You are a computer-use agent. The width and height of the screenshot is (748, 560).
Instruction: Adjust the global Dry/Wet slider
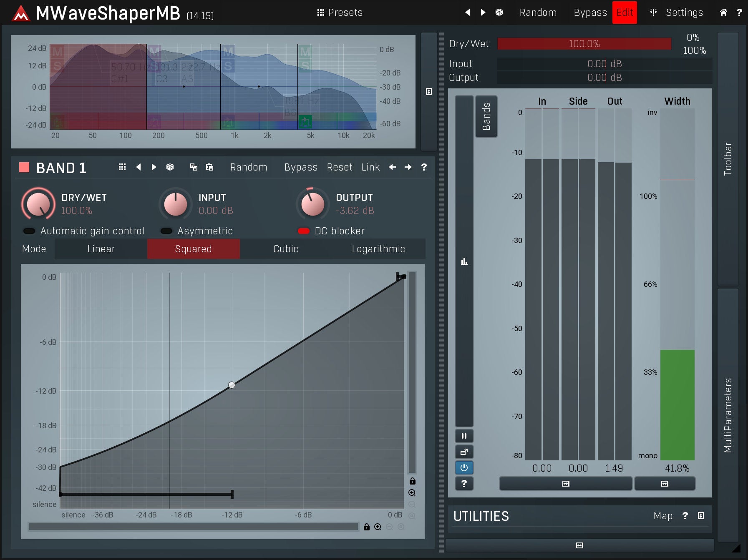click(584, 44)
